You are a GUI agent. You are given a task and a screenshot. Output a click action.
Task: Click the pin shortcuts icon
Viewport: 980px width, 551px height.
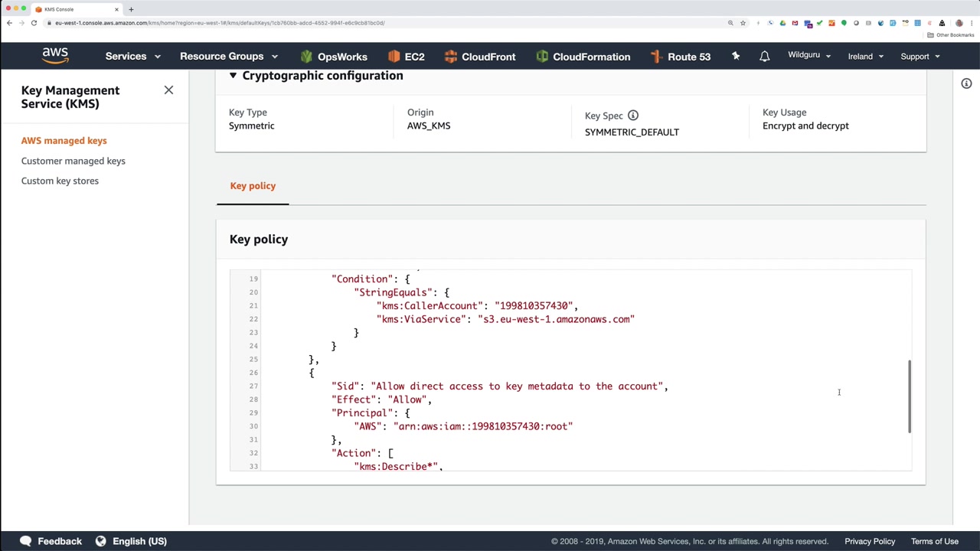click(736, 57)
